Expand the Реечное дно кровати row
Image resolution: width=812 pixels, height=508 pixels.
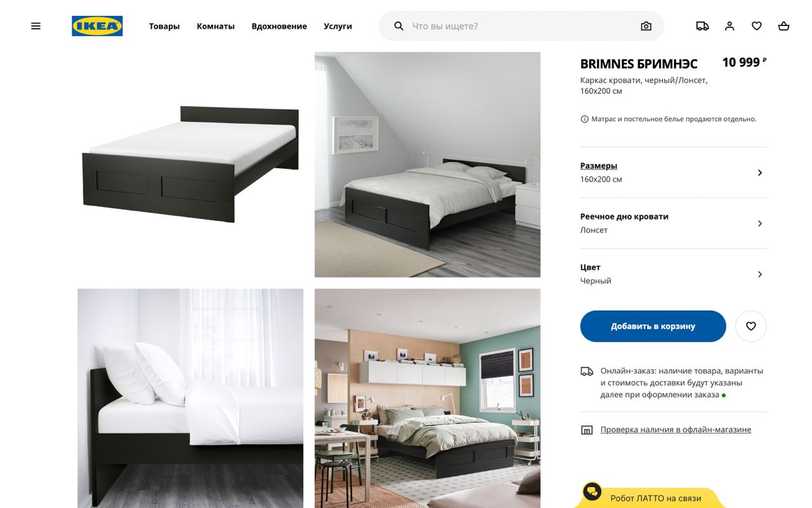pyautogui.click(x=674, y=224)
